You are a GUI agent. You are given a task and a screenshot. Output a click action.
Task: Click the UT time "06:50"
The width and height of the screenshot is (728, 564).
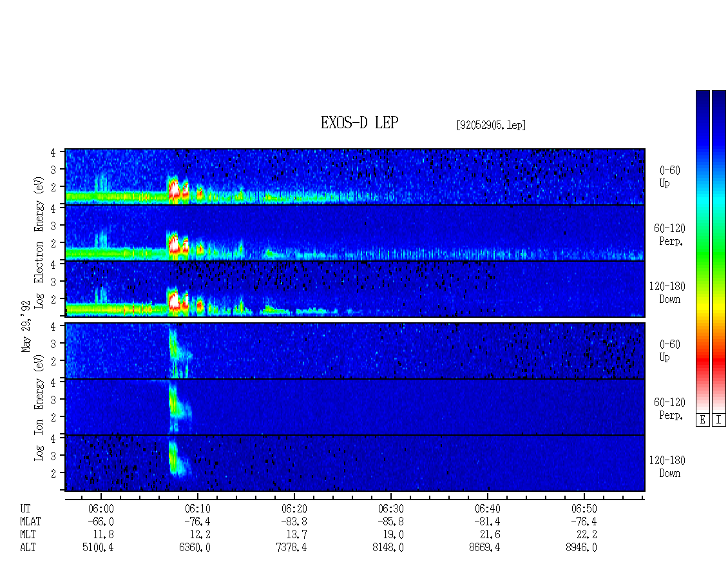(584, 509)
